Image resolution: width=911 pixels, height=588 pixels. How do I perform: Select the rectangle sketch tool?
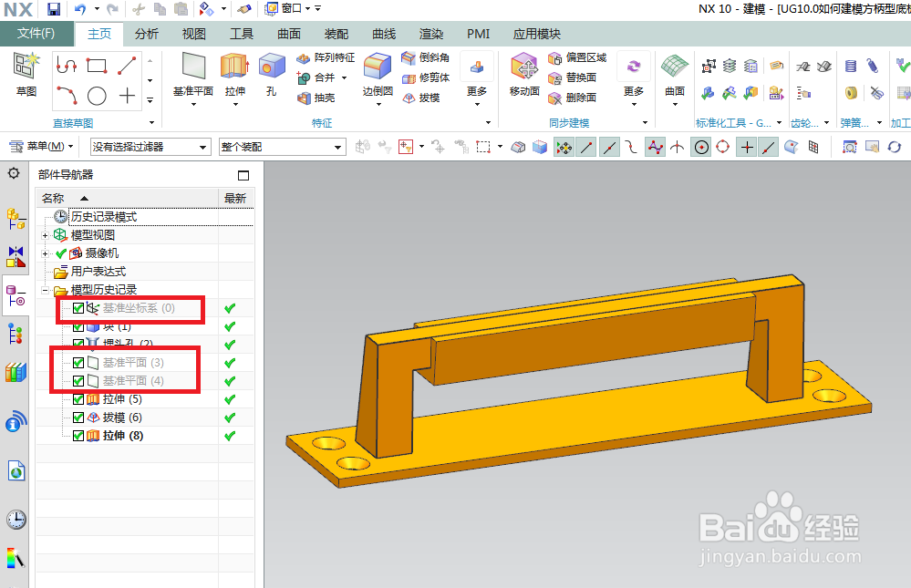pyautogui.click(x=97, y=66)
